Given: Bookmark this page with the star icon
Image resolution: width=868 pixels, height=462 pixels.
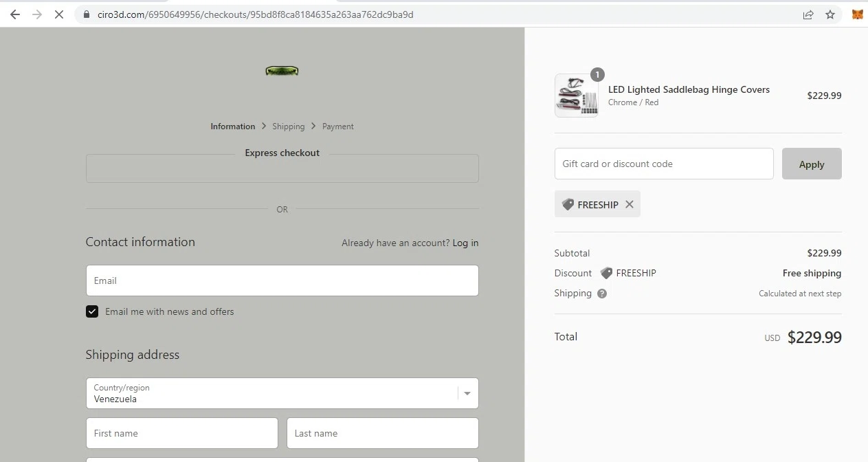Looking at the screenshot, I should click(x=830, y=14).
